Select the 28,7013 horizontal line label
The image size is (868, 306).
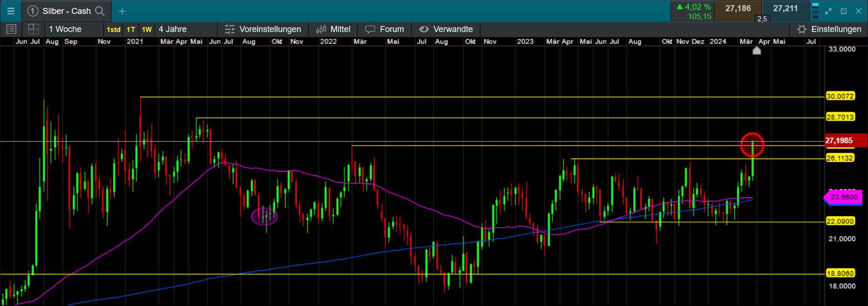coord(840,117)
